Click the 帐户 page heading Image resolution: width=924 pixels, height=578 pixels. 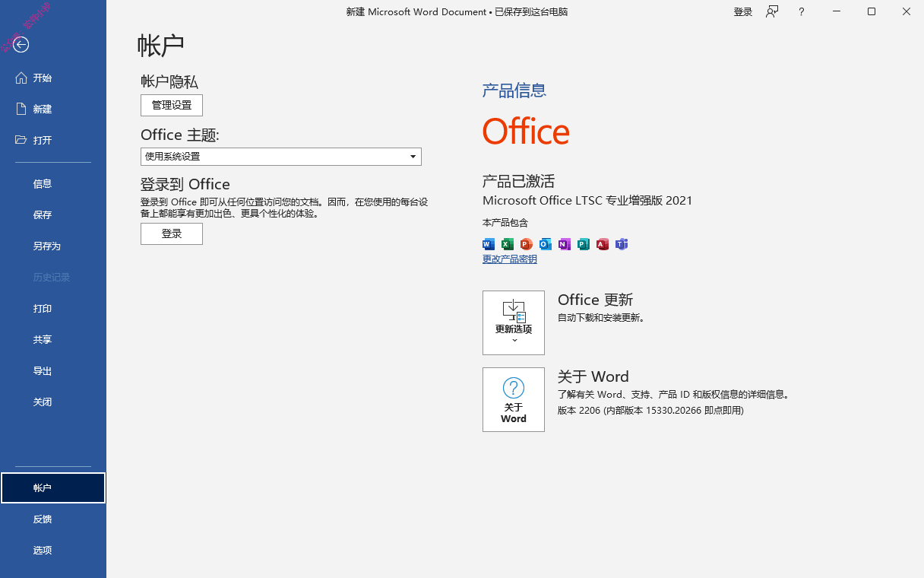[x=161, y=45]
